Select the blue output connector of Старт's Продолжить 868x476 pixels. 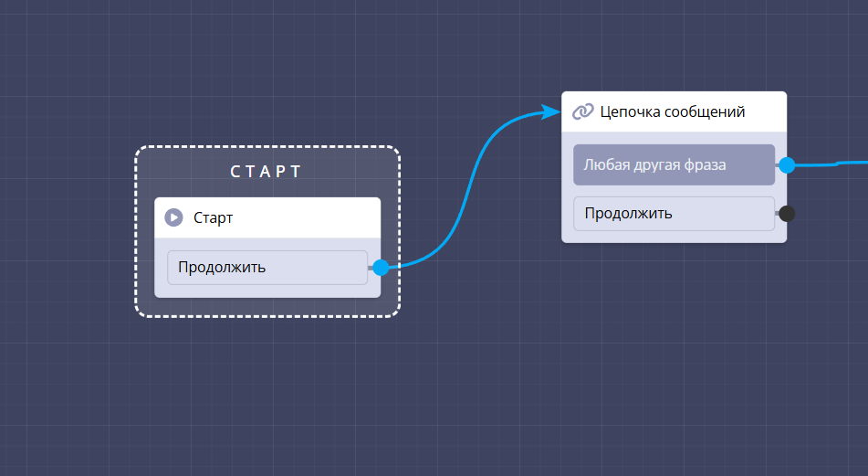click(381, 268)
